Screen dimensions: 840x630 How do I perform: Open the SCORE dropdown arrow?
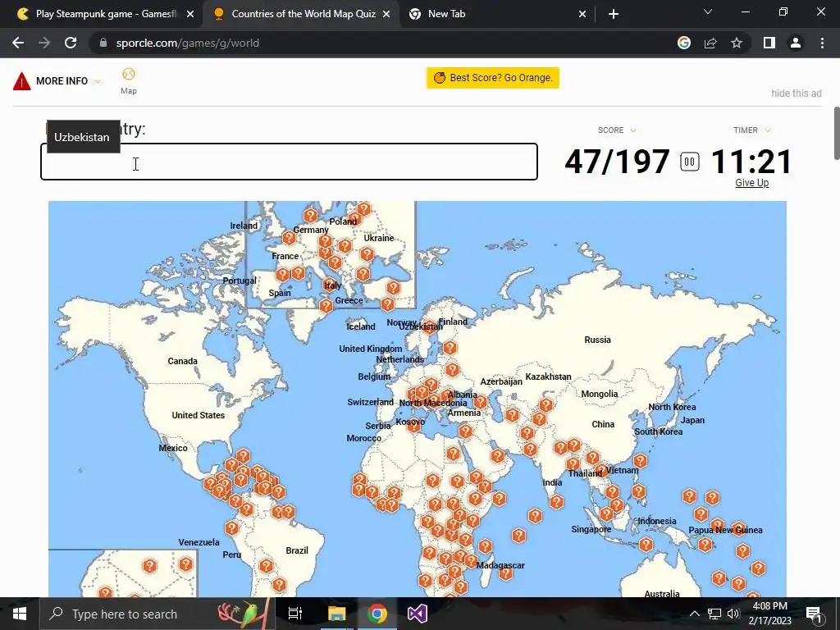633,130
